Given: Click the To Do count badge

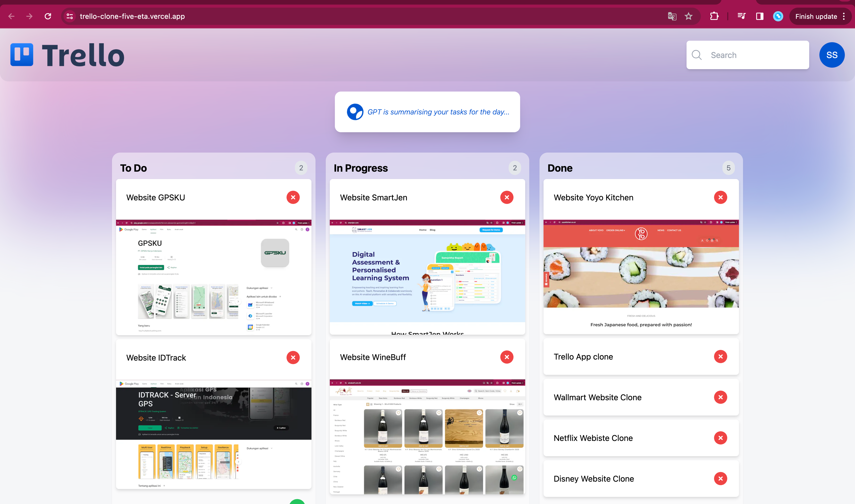Looking at the screenshot, I should click(301, 168).
